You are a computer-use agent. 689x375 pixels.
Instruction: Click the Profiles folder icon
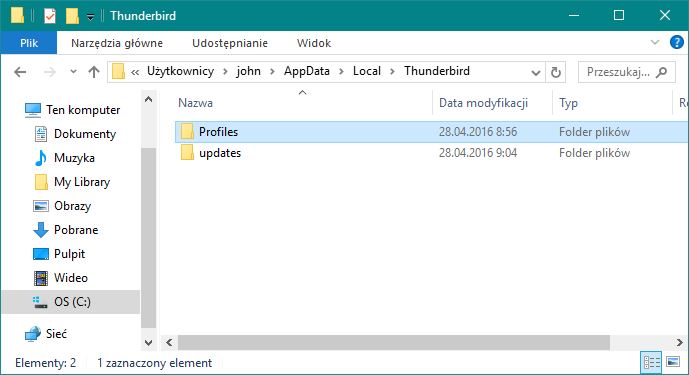(187, 131)
